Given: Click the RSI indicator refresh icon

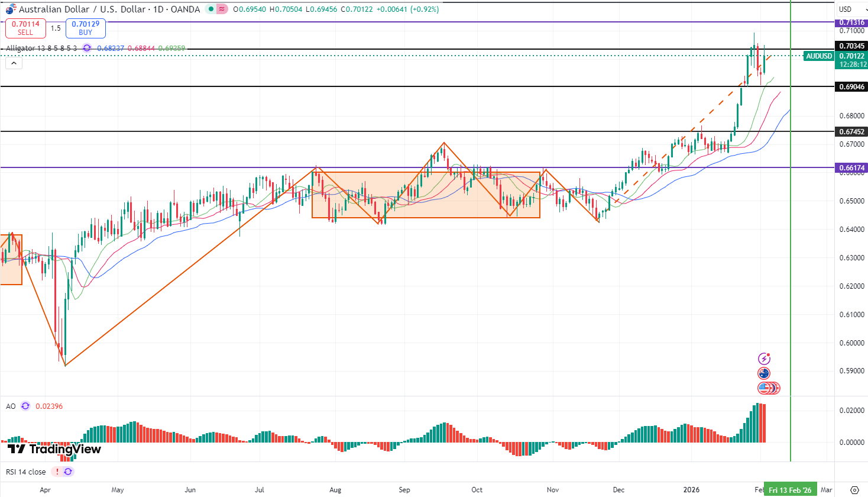Looking at the screenshot, I should coord(68,472).
